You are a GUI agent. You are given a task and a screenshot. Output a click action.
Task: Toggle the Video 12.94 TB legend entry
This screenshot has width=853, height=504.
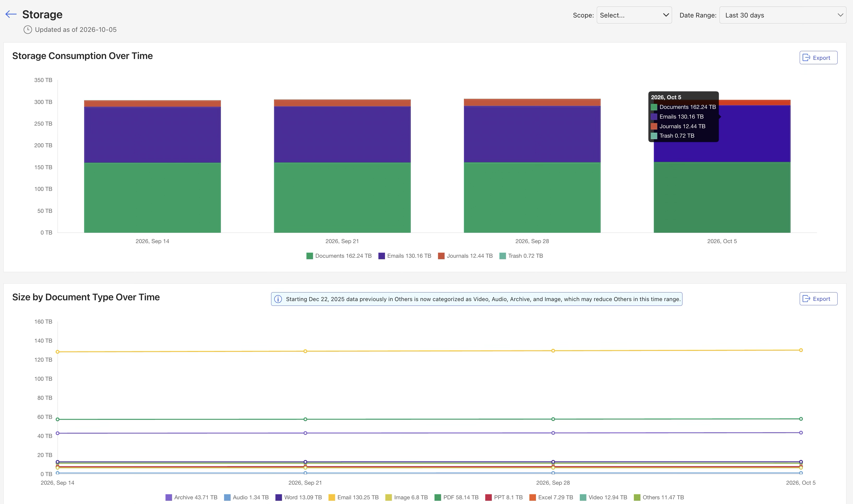[x=603, y=497]
